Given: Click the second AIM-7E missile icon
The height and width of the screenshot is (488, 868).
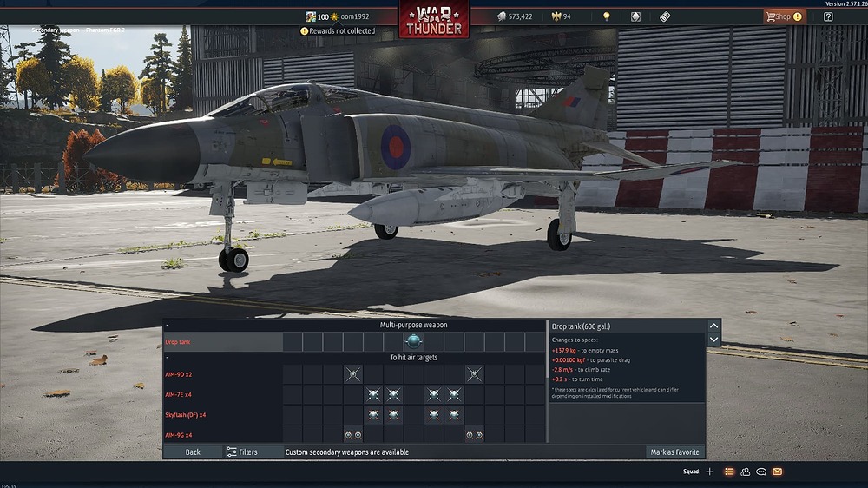Looking at the screenshot, I should (x=393, y=394).
